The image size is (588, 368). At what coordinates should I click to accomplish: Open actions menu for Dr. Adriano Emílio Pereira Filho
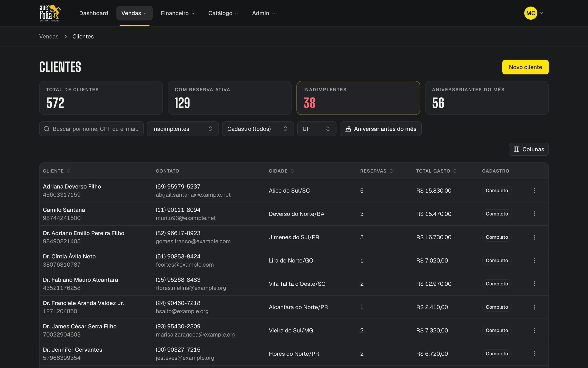[x=534, y=237]
